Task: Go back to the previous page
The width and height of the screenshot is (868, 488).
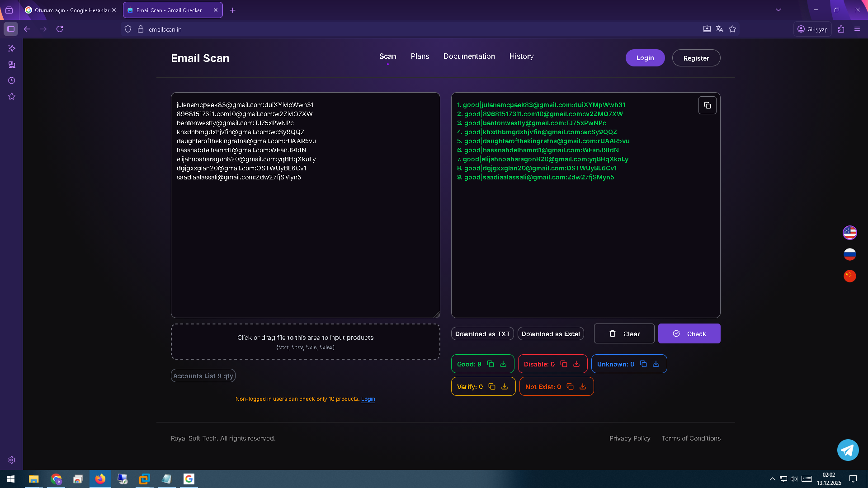Action: 27,29
